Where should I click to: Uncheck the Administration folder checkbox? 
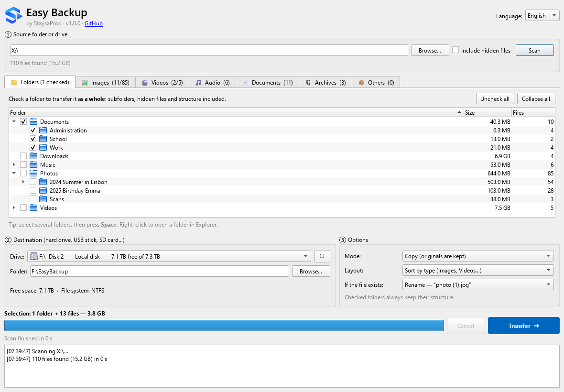tap(33, 130)
